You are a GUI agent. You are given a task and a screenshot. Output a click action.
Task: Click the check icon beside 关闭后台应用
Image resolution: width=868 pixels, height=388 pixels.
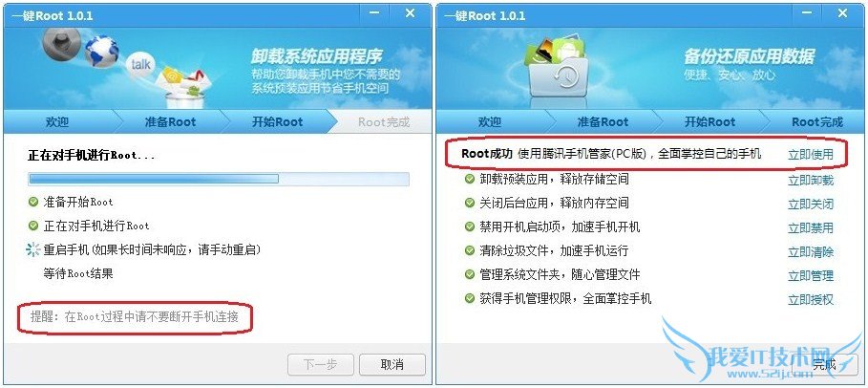[470, 203]
